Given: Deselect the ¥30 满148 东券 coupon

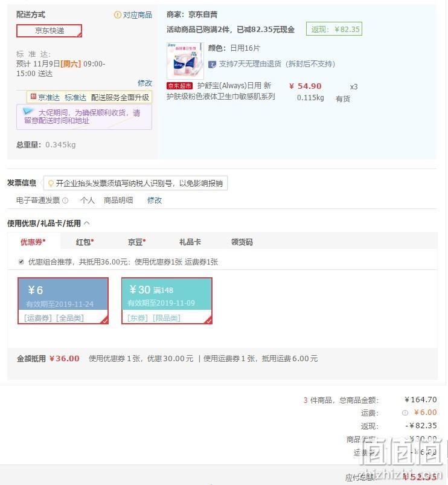Looking at the screenshot, I should click(167, 301).
